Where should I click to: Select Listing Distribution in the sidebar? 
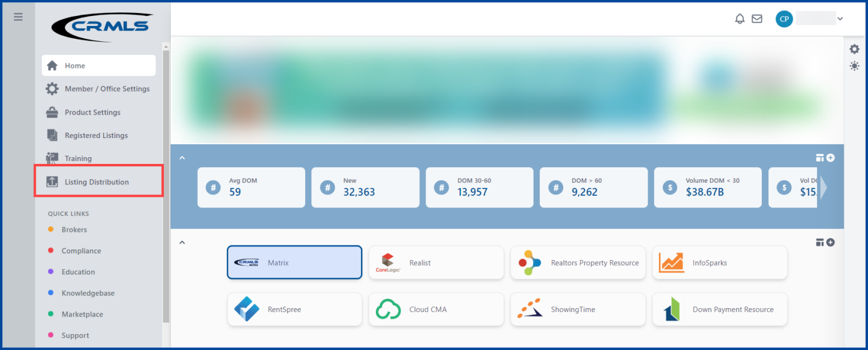point(99,181)
